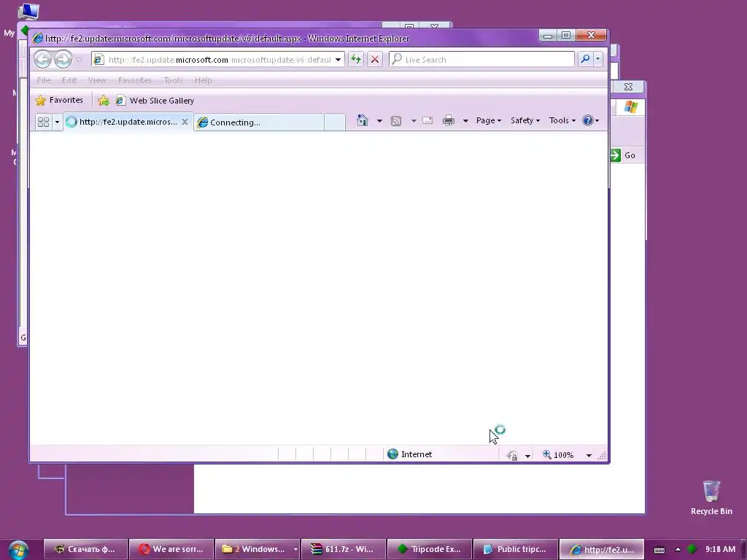Switch to Public tripc... taskbar window

tap(516, 549)
